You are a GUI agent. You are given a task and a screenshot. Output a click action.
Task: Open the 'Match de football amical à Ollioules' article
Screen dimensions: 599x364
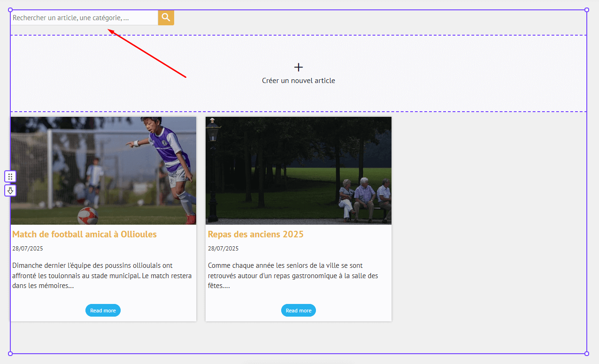[x=84, y=234]
